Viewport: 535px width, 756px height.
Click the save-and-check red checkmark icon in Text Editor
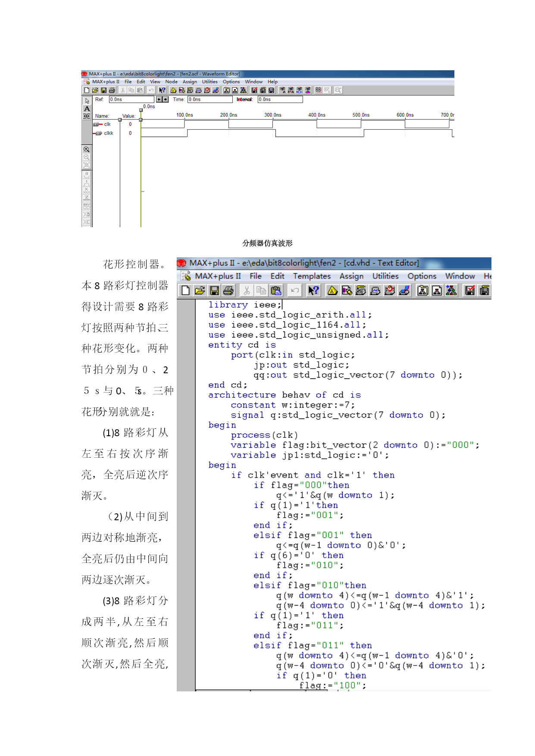470,291
